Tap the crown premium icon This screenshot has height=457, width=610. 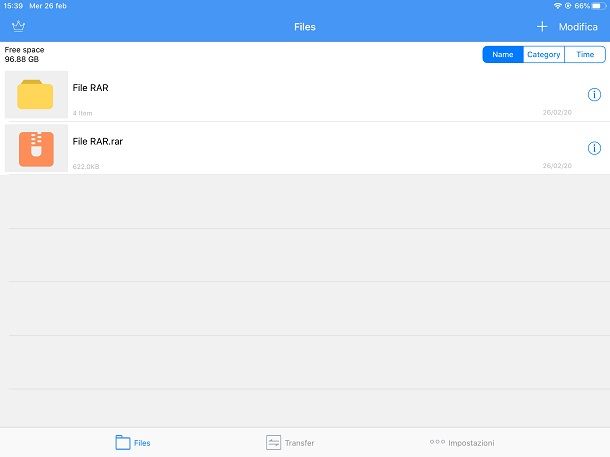[x=18, y=26]
